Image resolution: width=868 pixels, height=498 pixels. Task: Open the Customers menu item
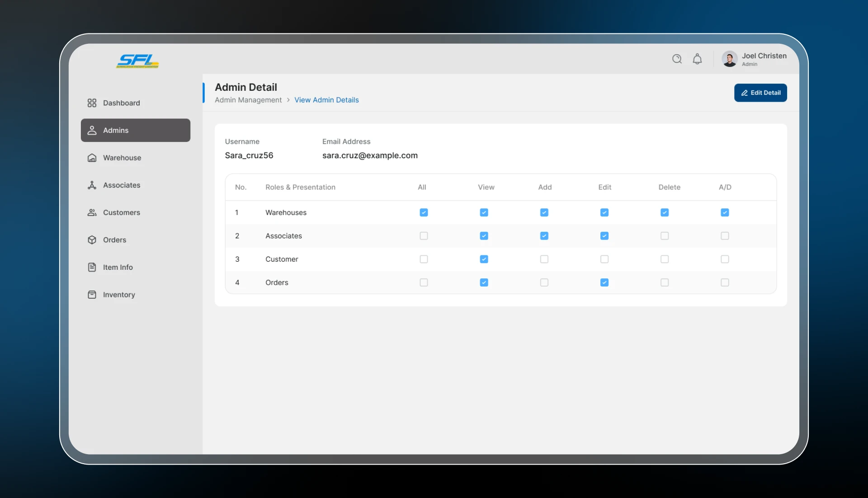(121, 212)
